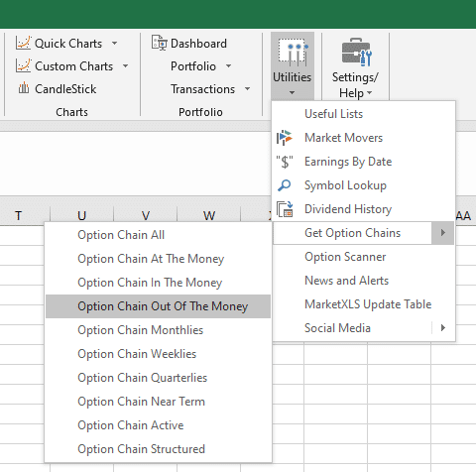Click the Utilities slider icon
The width and height of the screenshot is (476, 472).
(293, 53)
